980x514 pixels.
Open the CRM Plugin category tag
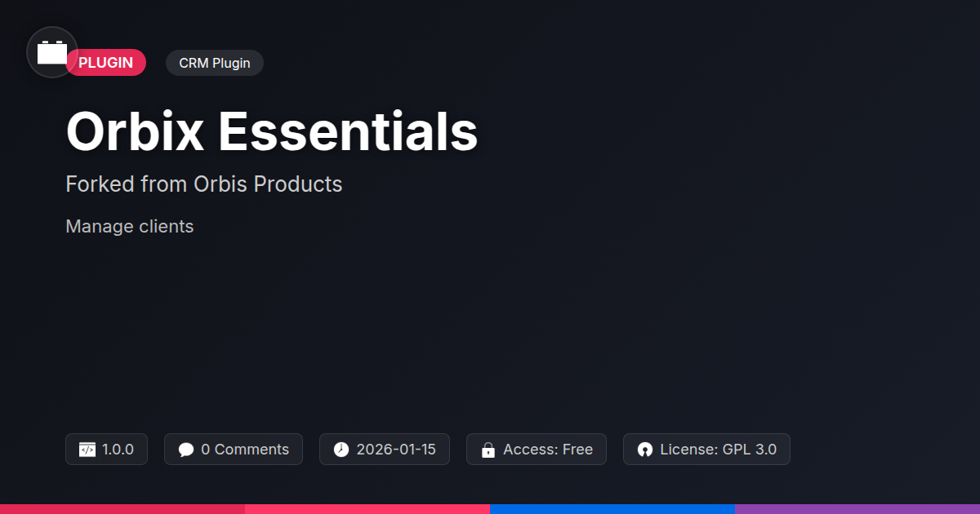[x=215, y=63]
